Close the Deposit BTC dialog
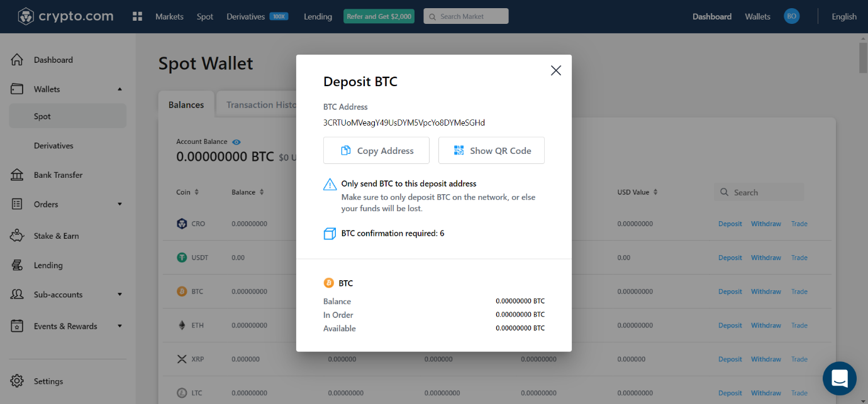 tap(556, 70)
